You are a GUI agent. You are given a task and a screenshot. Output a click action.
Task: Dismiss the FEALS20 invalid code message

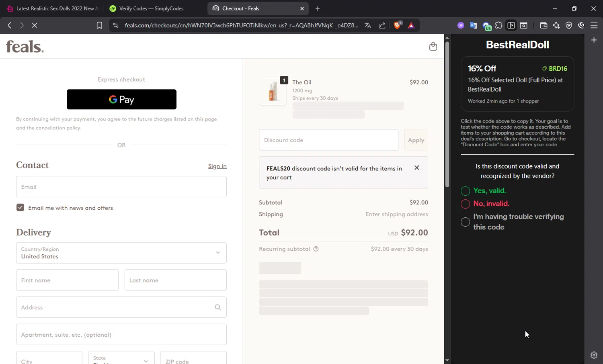417,168
